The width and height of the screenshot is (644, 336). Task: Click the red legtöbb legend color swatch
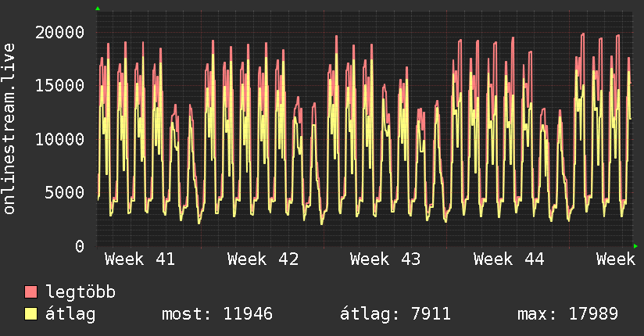[x=30, y=293]
